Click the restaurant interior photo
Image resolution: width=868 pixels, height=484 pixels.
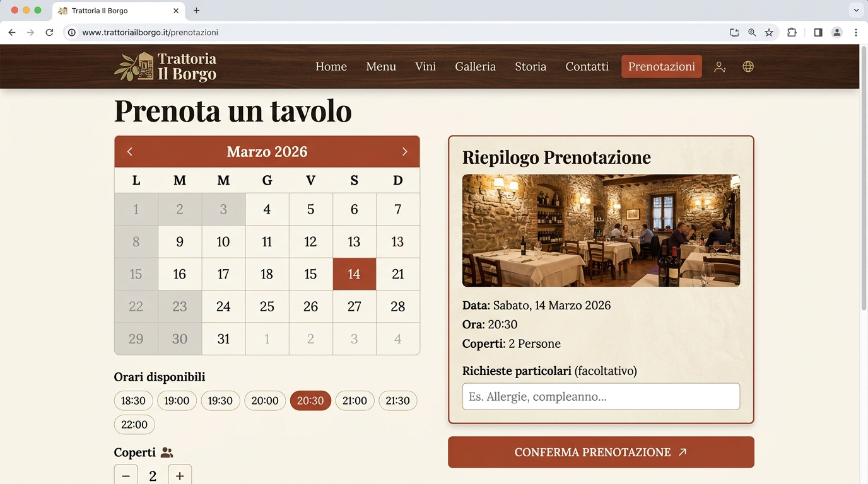coord(601,231)
